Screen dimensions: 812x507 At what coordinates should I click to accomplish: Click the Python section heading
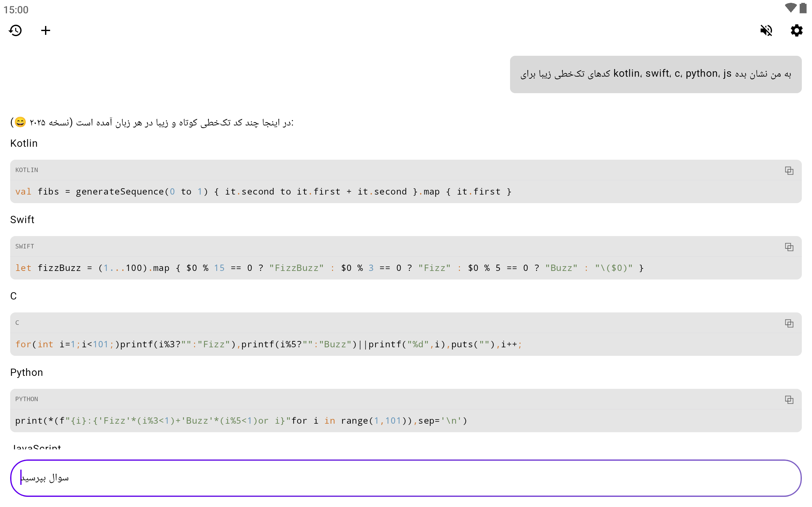pyautogui.click(x=27, y=373)
